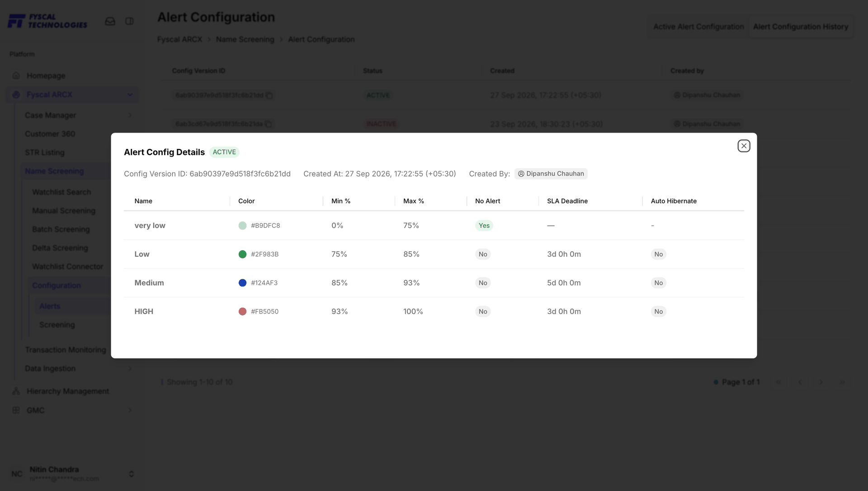Copy config ID 6ab90397e9d518f3fc6b21dd
Viewport: 868px width, 491px height.
point(269,95)
